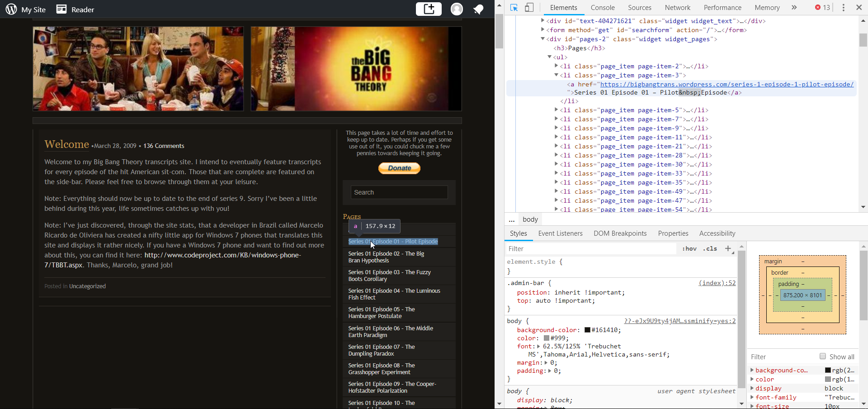Open the user avatar profile icon
The height and width of the screenshot is (409, 868).
457,10
